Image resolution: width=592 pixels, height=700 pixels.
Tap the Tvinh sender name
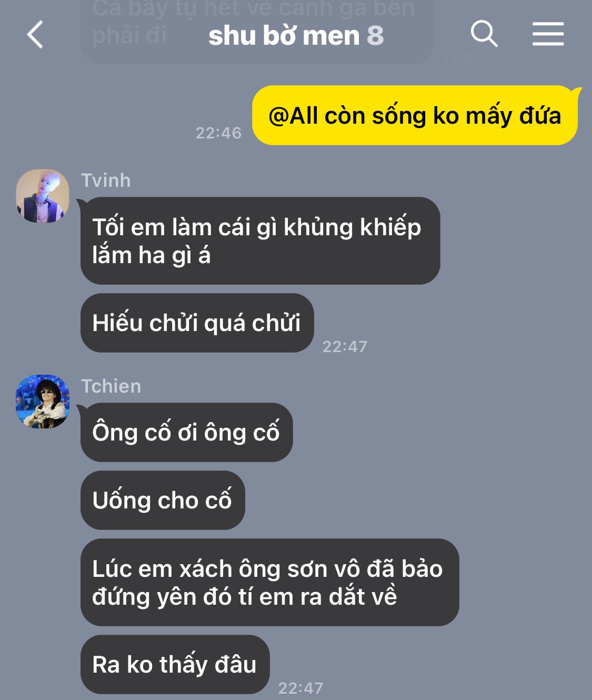click(x=106, y=181)
